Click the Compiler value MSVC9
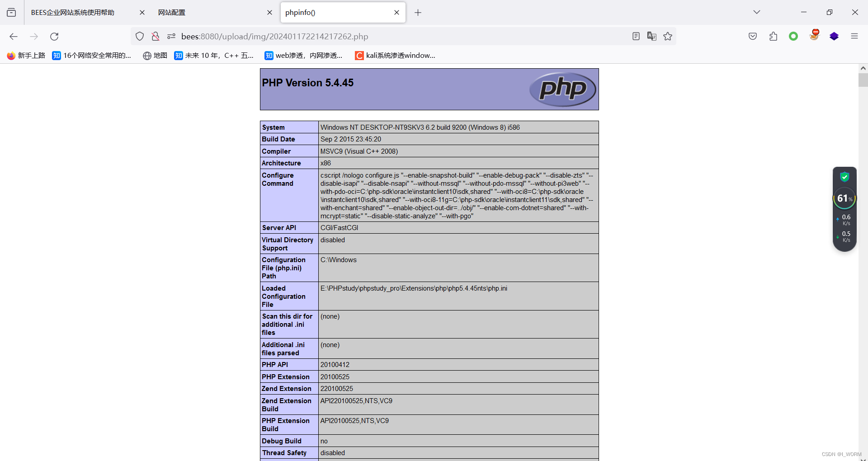 (359, 151)
